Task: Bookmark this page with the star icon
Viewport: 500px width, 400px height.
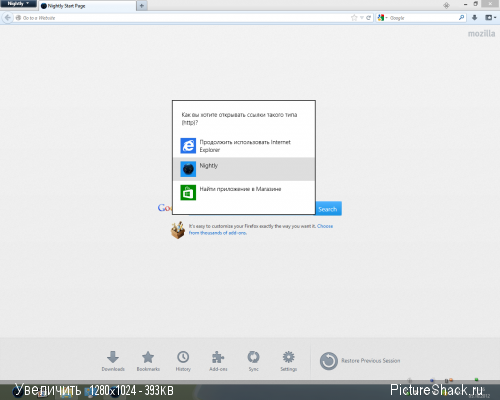Action: tap(354, 18)
